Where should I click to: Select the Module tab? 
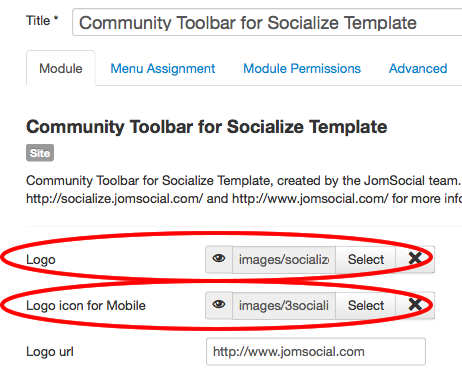coord(61,69)
